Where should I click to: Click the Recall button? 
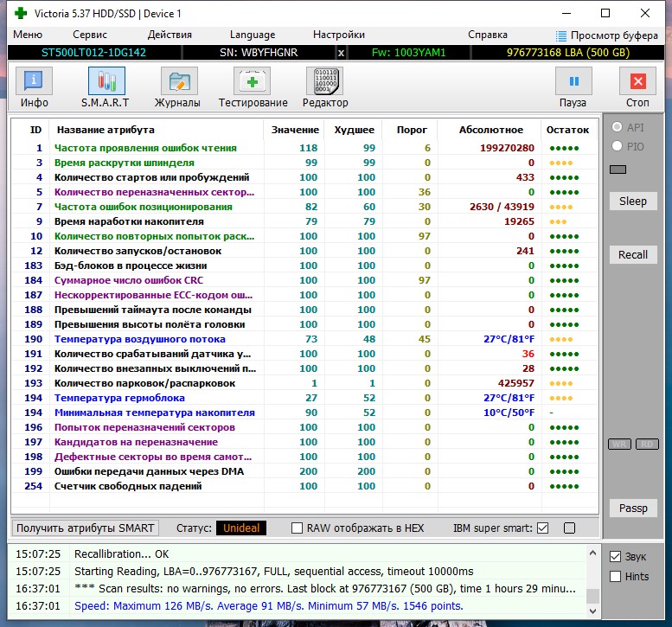(x=633, y=254)
